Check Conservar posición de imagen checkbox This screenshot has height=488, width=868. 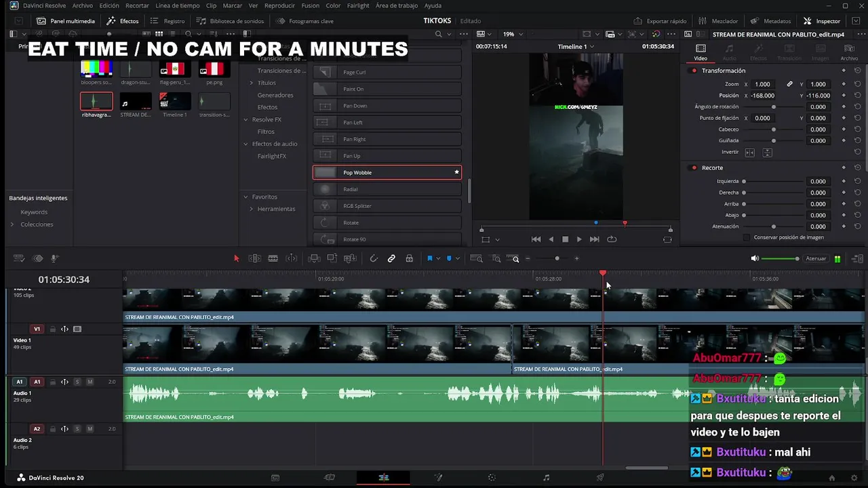pos(747,237)
